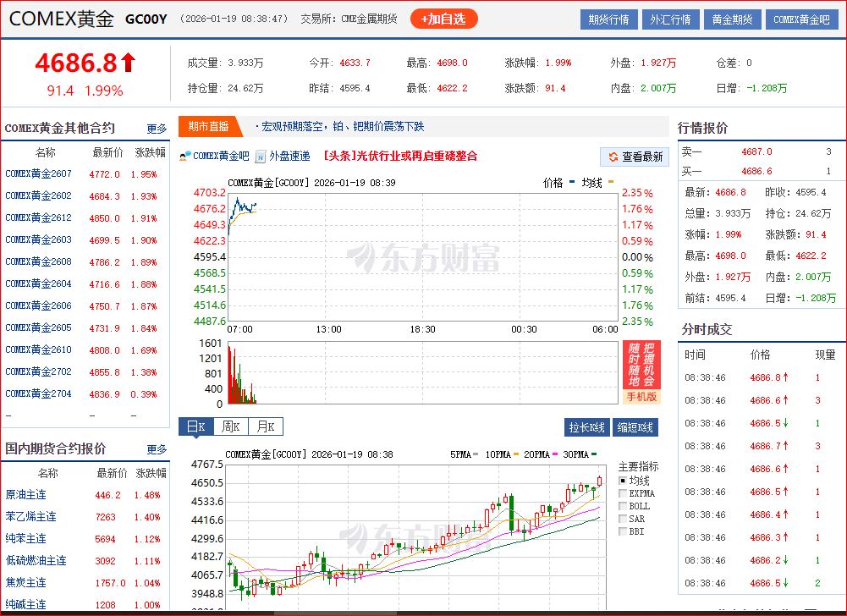The width and height of the screenshot is (847, 616).
Task: Click the 拉长K线 button
Action: 586,427
